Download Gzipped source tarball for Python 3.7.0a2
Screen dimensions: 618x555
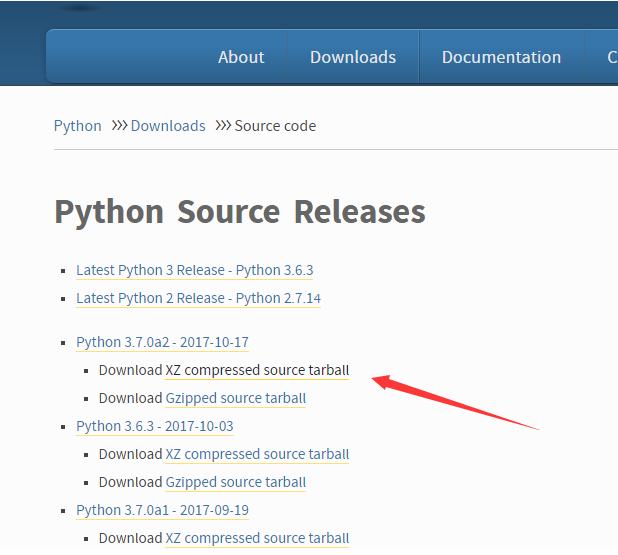tap(235, 398)
